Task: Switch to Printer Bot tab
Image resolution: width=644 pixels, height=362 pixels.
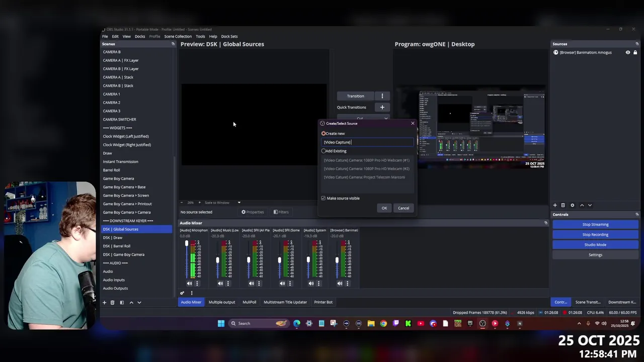Action: pyautogui.click(x=324, y=302)
